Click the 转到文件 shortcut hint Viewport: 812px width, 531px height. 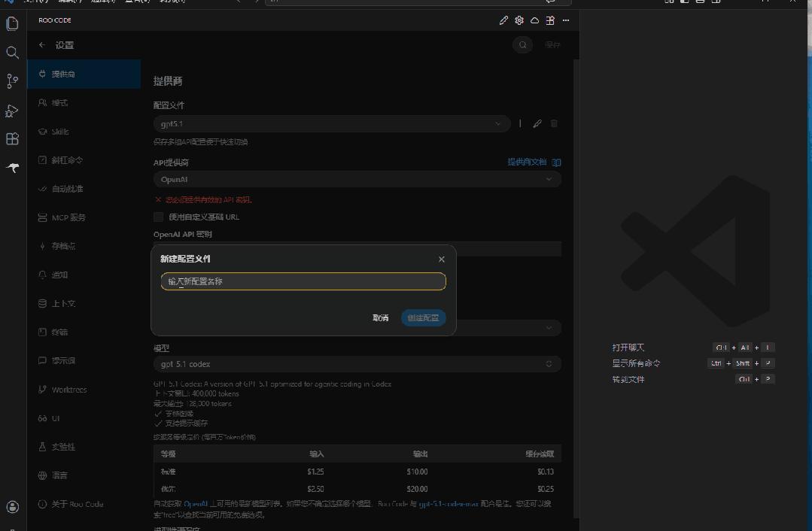pos(628,379)
